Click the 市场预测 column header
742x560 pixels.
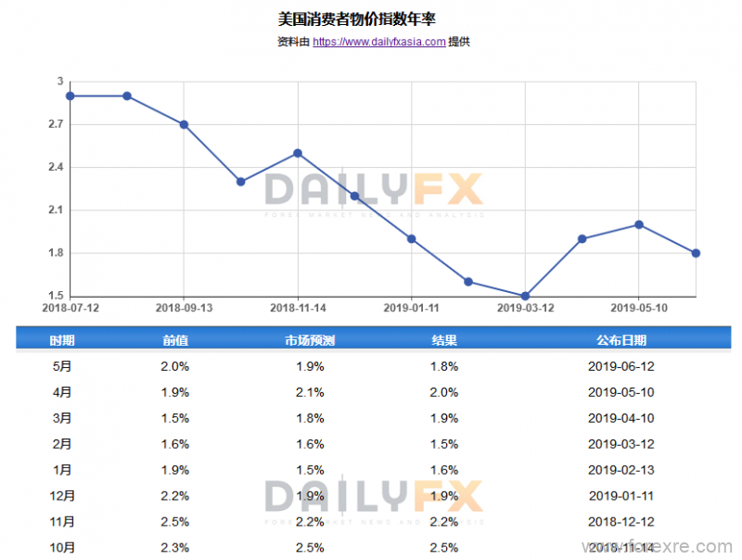[x=310, y=340]
